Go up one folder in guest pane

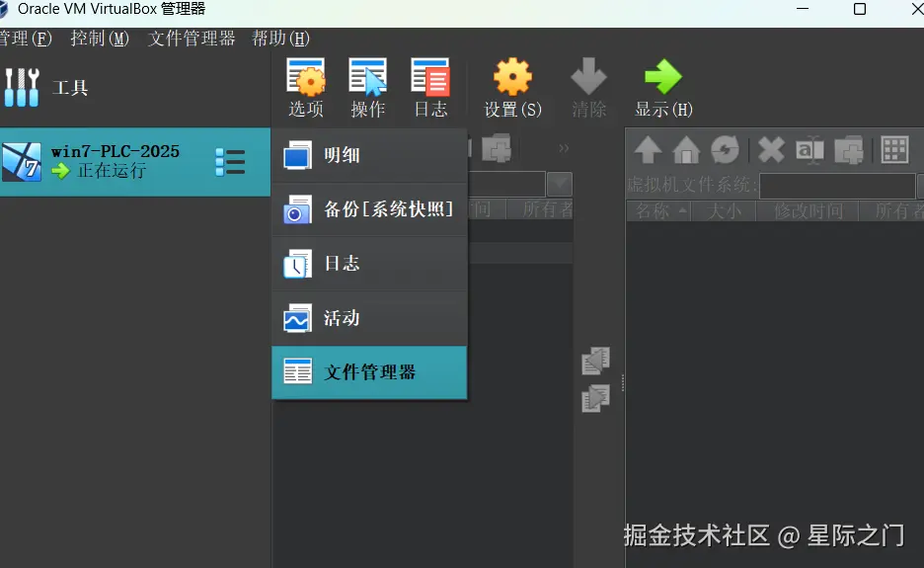pos(648,150)
